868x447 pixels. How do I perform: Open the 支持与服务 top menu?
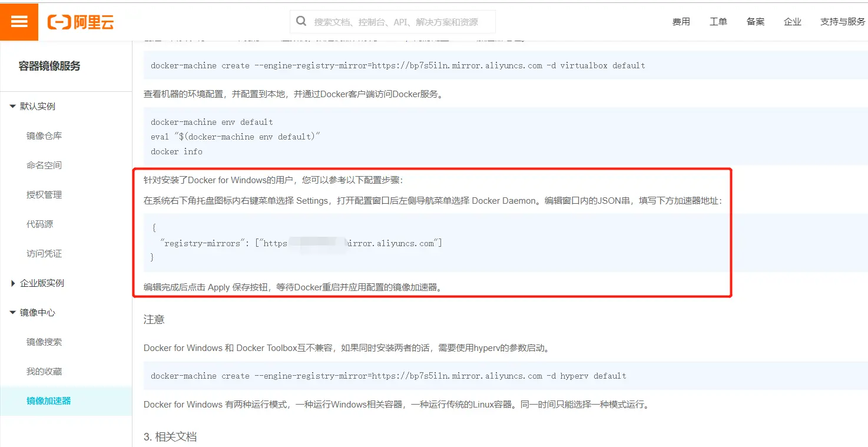click(x=843, y=22)
